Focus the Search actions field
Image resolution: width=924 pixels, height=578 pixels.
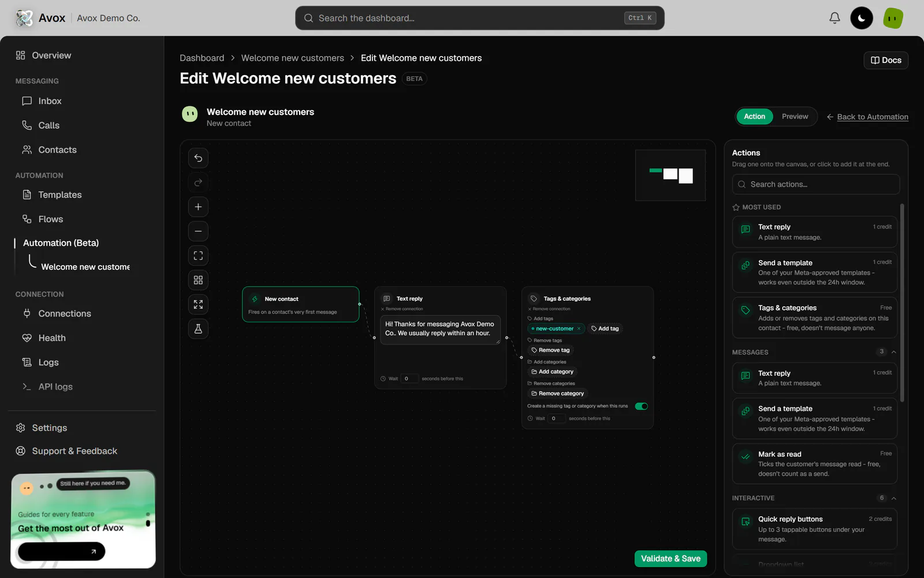pyautogui.click(x=815, y=184)
